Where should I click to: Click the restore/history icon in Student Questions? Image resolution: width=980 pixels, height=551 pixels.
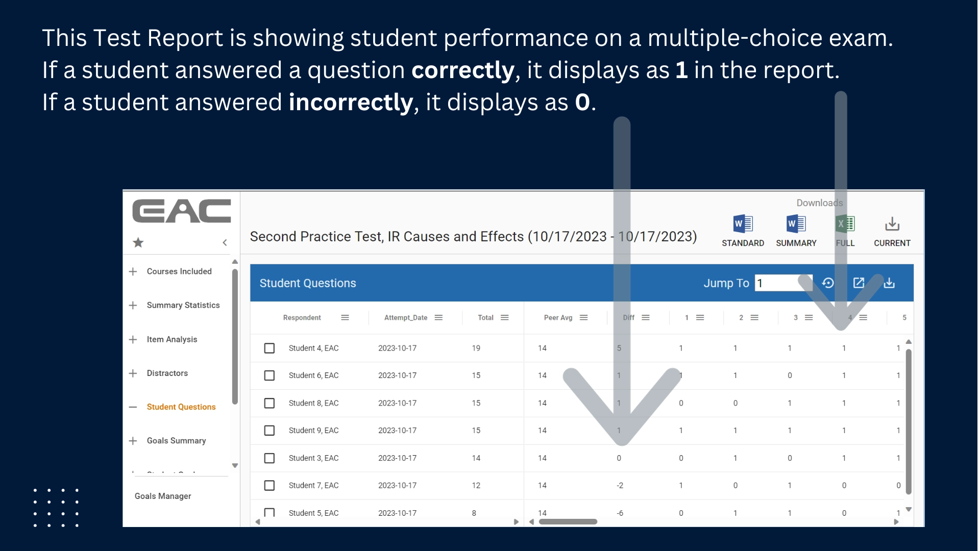(x=829, y=283)
